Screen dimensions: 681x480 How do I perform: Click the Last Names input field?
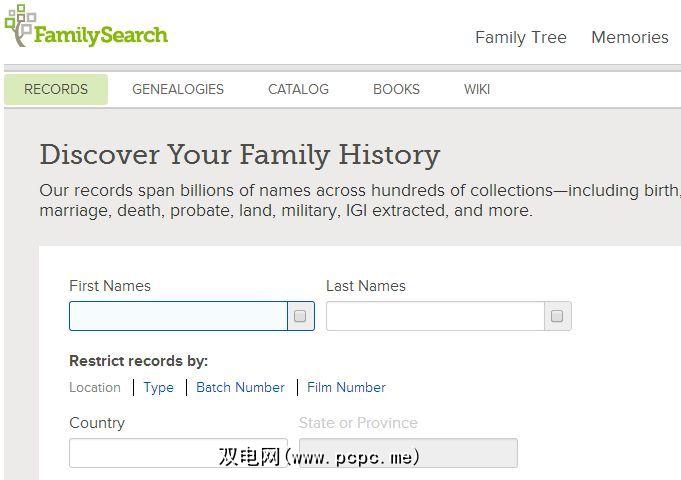click(x=435, y=317)
